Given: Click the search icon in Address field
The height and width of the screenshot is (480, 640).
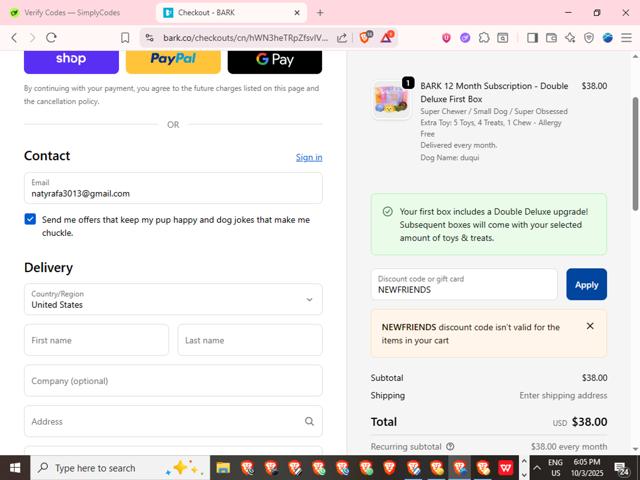Looking at the screenshot, I should click(x=309, y=421).
